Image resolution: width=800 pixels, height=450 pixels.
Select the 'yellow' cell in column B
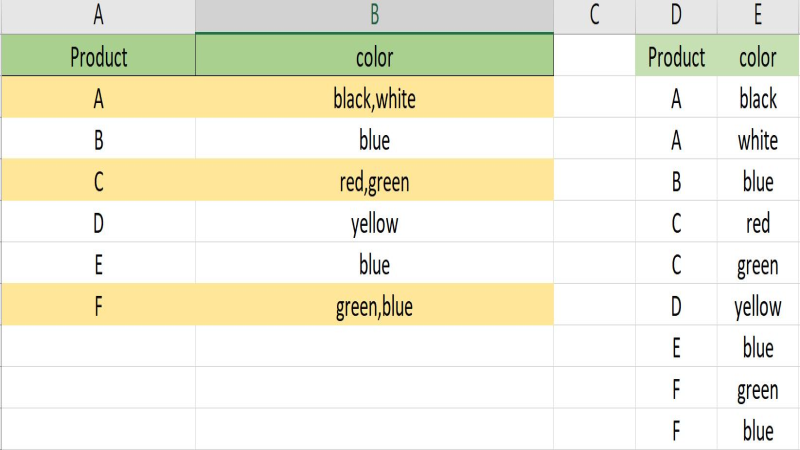point(374,221)
